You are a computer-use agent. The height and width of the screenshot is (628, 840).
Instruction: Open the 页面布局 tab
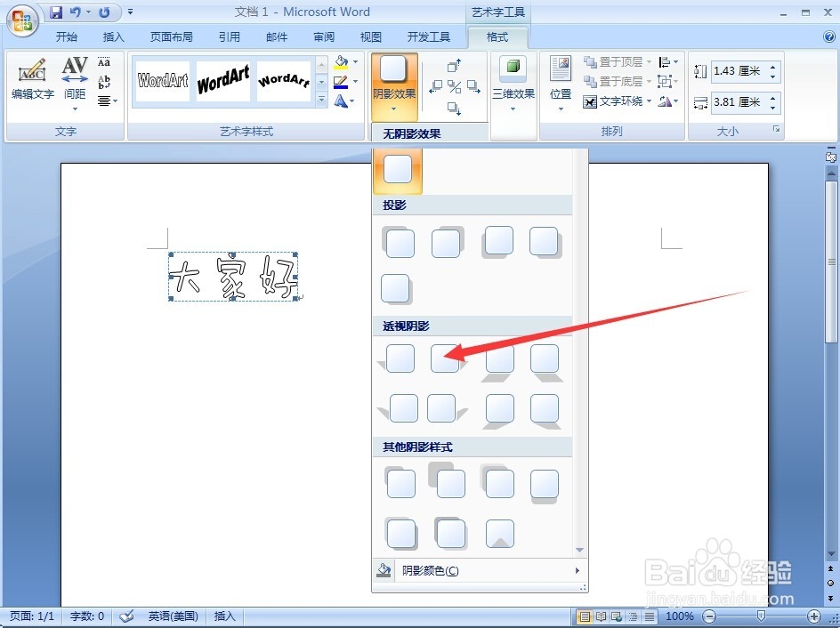[x=171, y=37]
